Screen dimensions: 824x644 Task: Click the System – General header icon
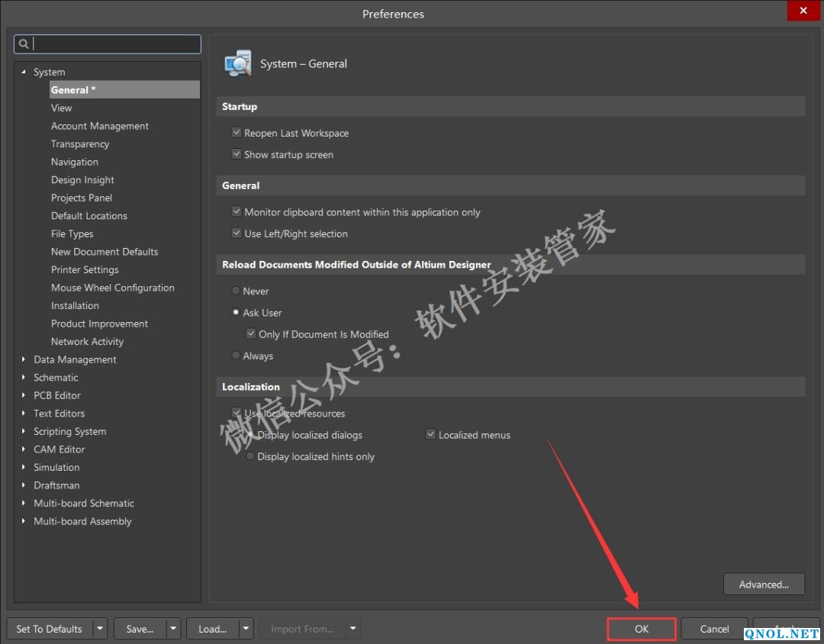pyautogui.click(x=237, y=63)
